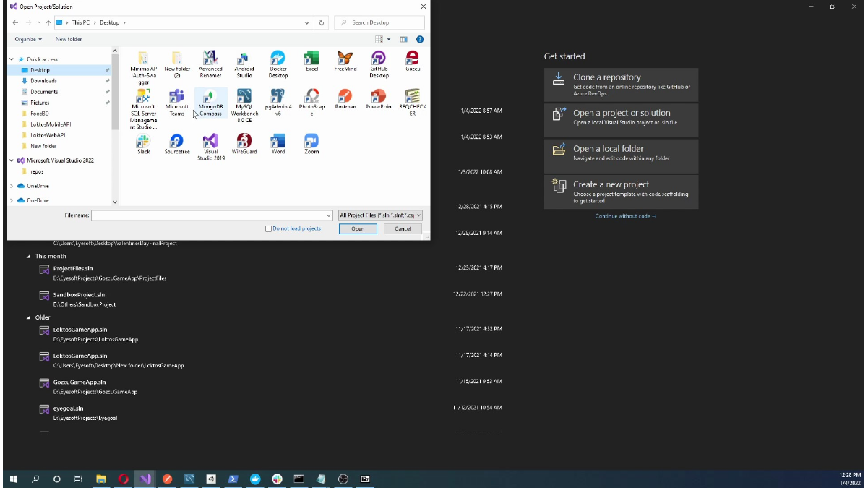868x488 pixels.
Task: Refresh the Desktop folder listing
Action: click(x=322, y=22)
